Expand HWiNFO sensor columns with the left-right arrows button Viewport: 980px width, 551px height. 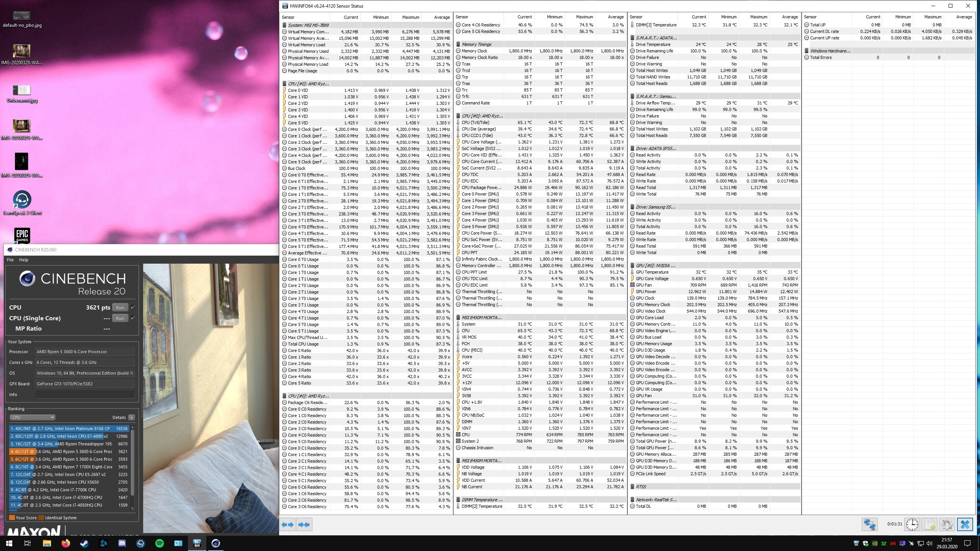click(x=287, y=525)
